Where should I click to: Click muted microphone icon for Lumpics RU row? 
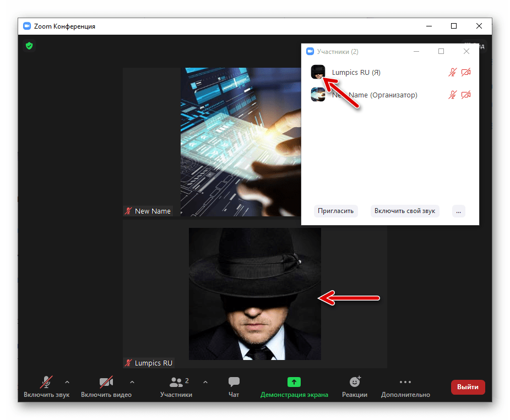click(452, 72)
